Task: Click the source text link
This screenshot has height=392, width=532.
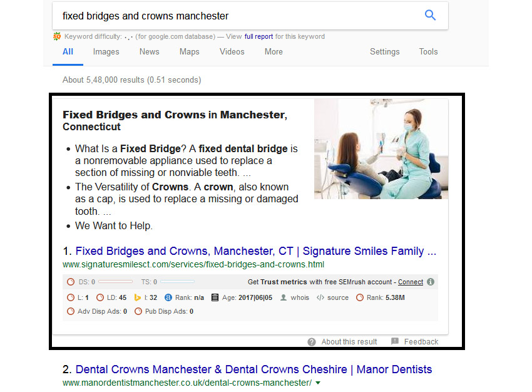Action: point(337,297)
